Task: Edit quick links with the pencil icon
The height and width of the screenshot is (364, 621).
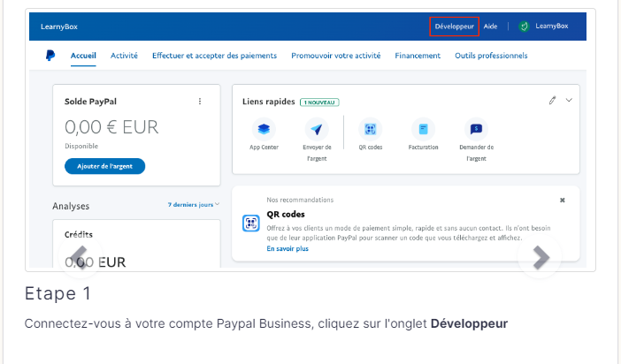Action: tap(552, 101)
